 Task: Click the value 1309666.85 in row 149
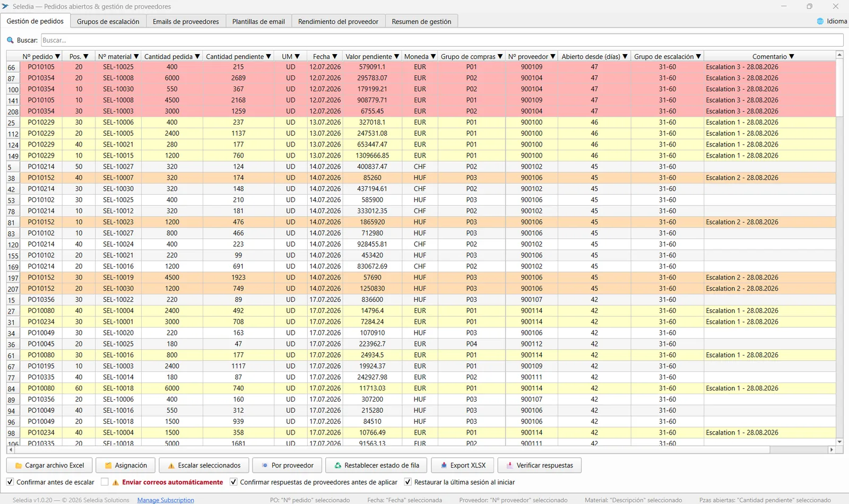point(372,155)
